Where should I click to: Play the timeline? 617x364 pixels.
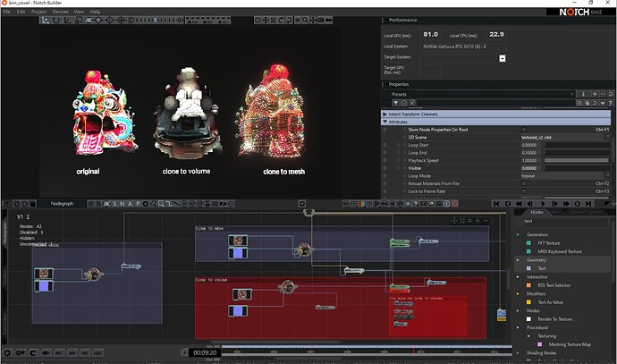coord(543,204)
